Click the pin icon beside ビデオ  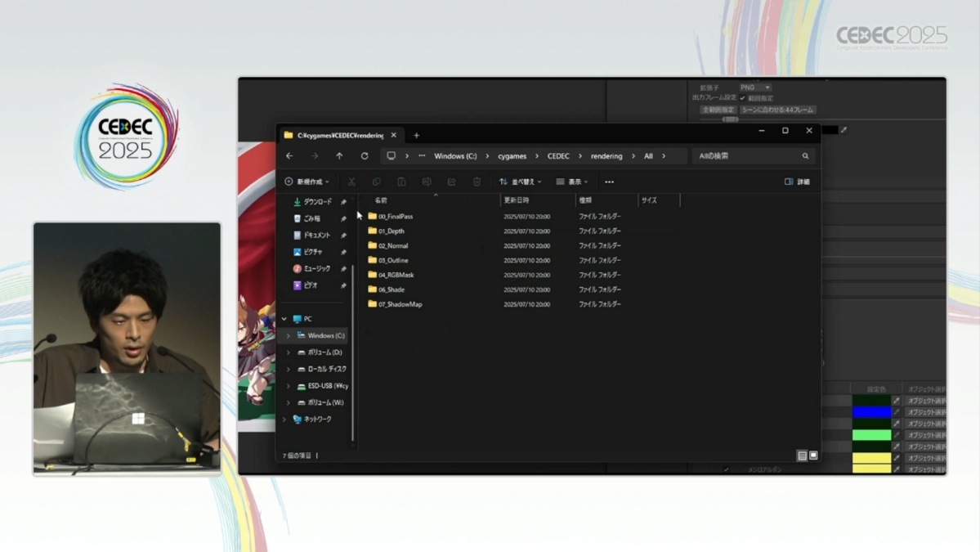[343, 285]
